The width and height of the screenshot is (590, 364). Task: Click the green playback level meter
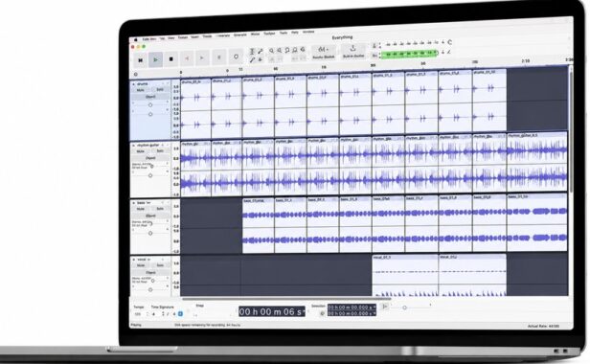coord(409,54)
